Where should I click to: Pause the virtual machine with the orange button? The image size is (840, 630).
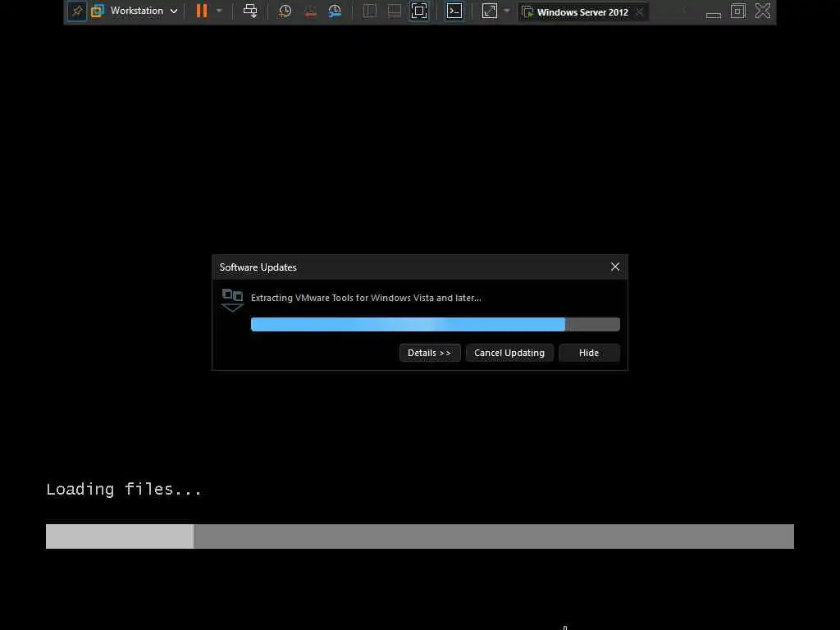coord(202,11)
